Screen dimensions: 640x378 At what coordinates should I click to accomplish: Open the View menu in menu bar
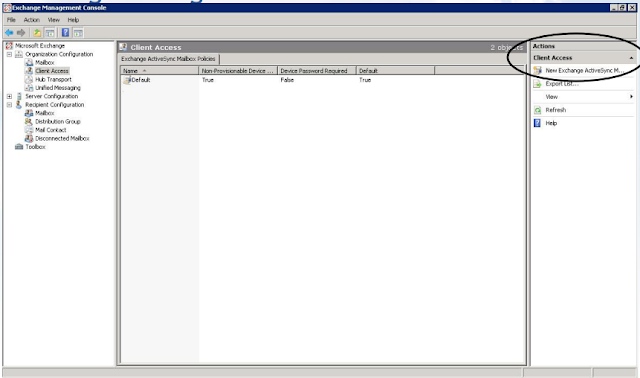pyautogui.click(x=53, y=20)
